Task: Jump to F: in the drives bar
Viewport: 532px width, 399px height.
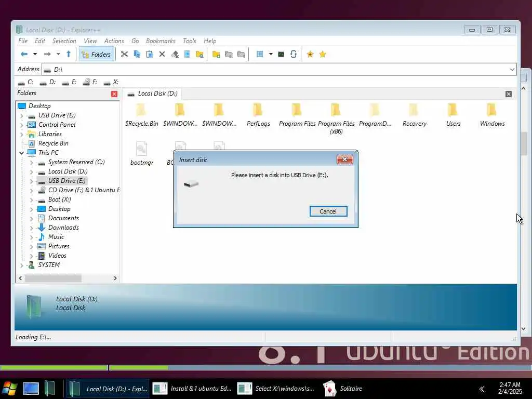Action: [x=90, y=82]
